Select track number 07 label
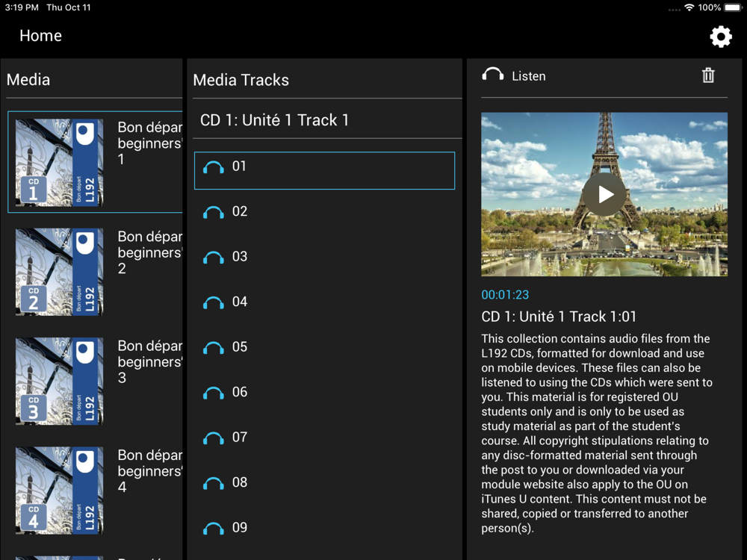 tap(240, 438)
